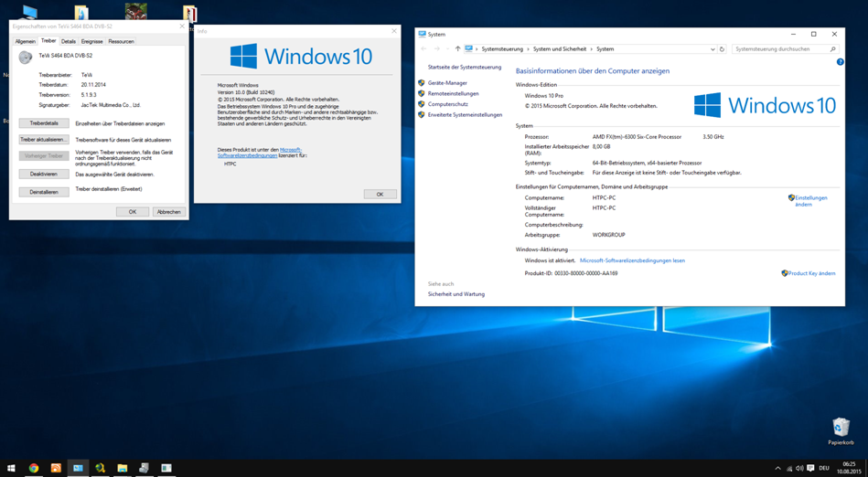Open Sicherheit und Wartung link
The width and height of the screenshot is (868, 477).
pyautogui.click(x=456, y=294)
